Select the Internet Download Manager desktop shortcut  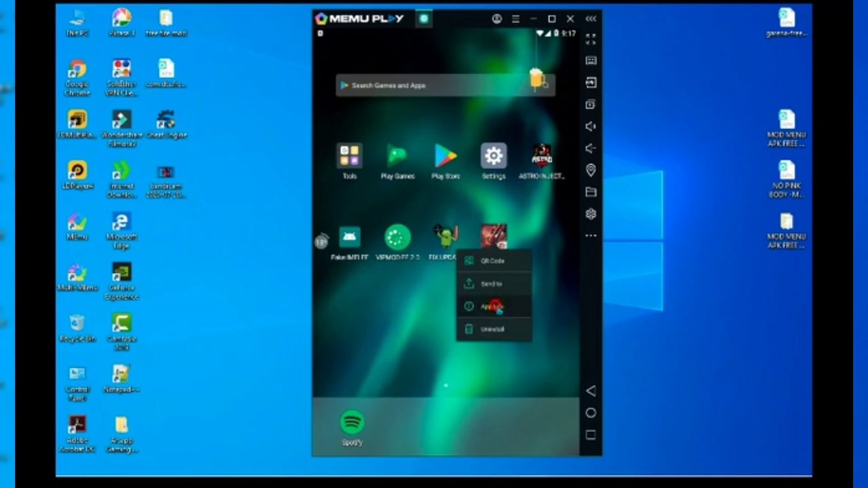(x=122, y=180)
